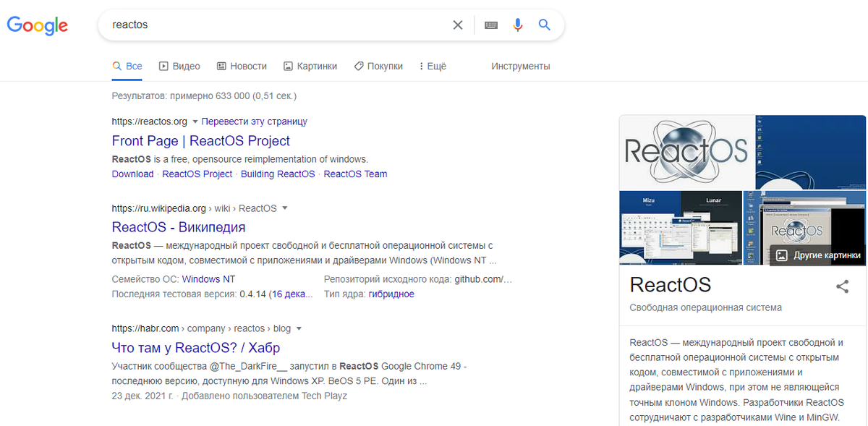
Task: Open the on-screen keyboard icon
Action: 491,25
